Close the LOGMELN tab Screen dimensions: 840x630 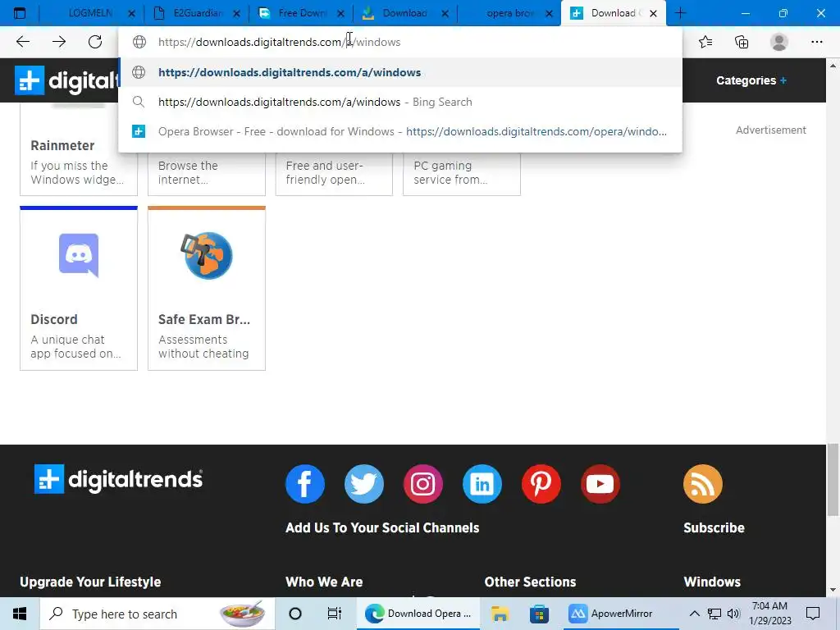[131, 14]
